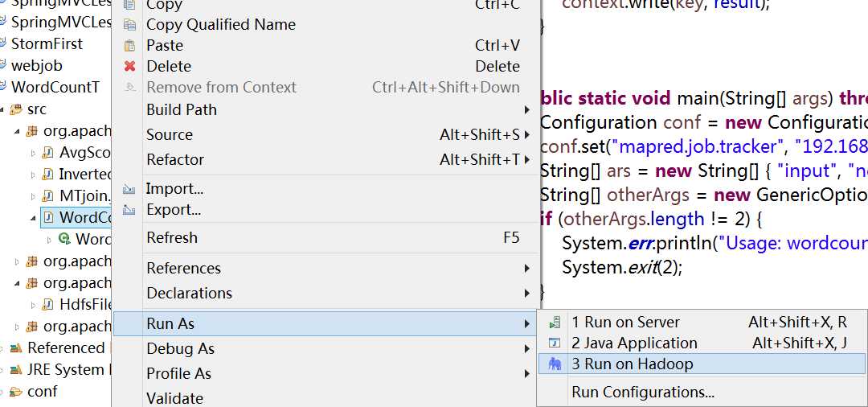Image resolution: width=868 pixels, height=407 pixels.
Task: Click the Hadoop elephant icon
Action: pos(555,364)
